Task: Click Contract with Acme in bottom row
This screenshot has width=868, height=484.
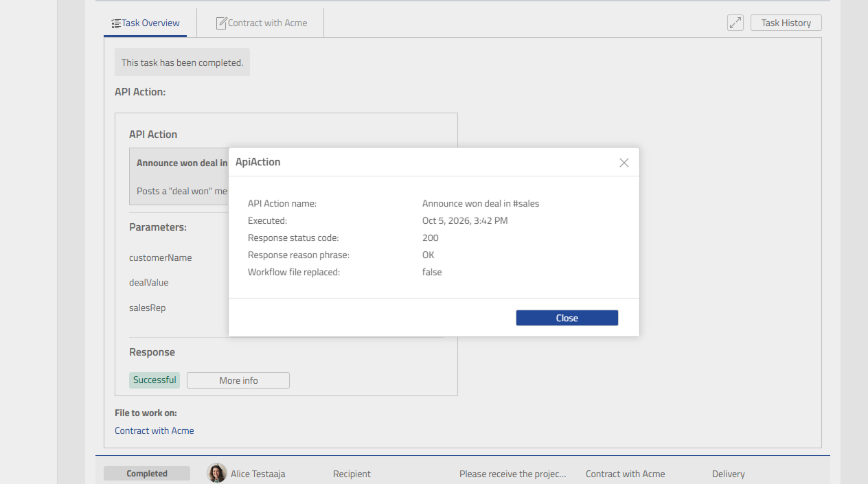Action: point(626,474)
